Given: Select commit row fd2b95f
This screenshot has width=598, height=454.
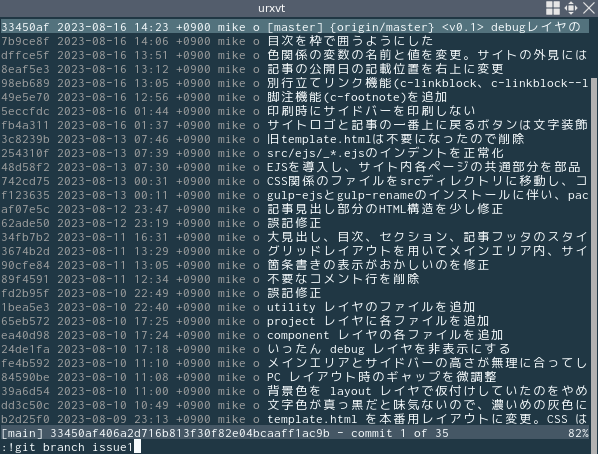Looking at the screenshot, I should coord(294,293).
